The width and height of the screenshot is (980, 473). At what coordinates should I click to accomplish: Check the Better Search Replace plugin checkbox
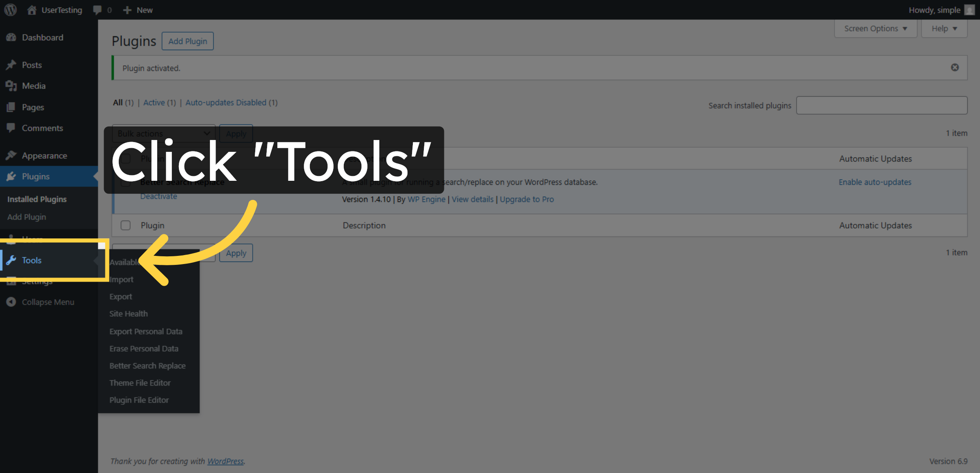click(x=125, y=182)
